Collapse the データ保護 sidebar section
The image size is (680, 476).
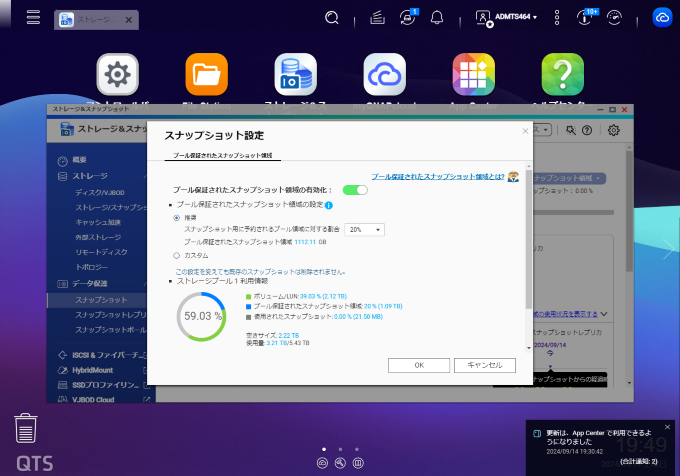click(x=145, y=284)
